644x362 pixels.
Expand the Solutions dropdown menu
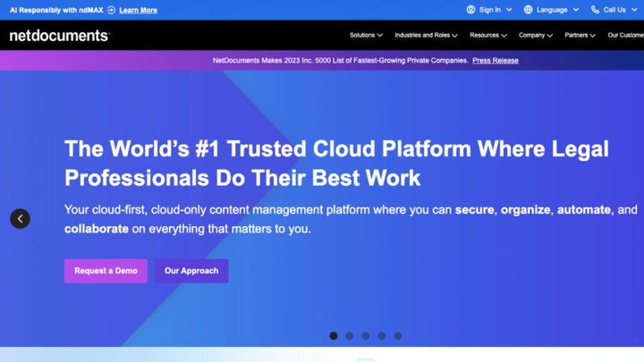(366, 36)
